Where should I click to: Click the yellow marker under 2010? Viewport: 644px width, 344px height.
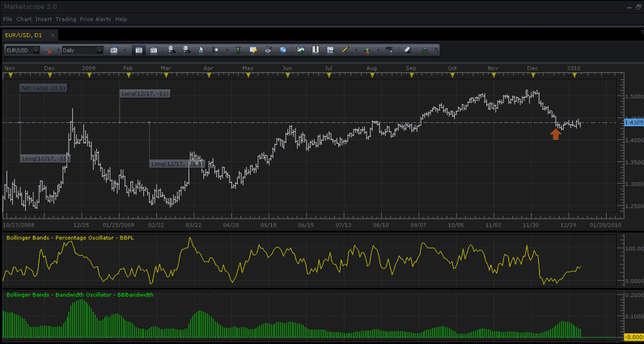click(x=574, y=75)
